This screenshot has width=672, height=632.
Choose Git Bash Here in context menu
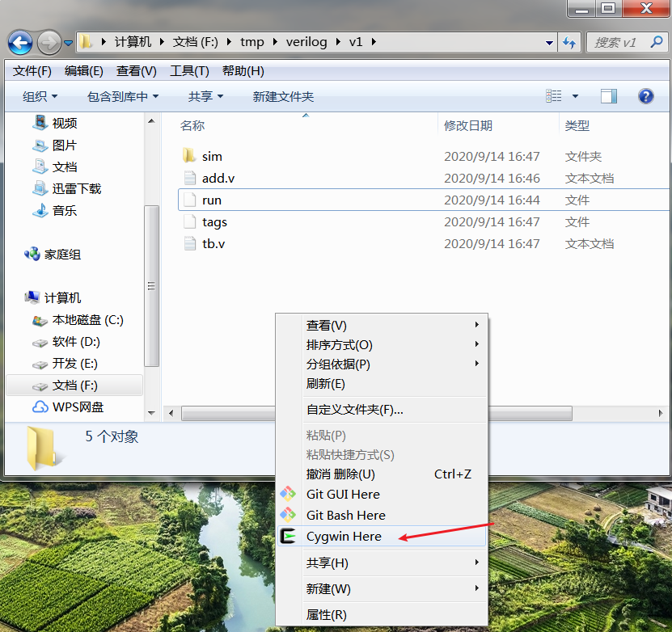pyautogui.click(x=382, y=515)
